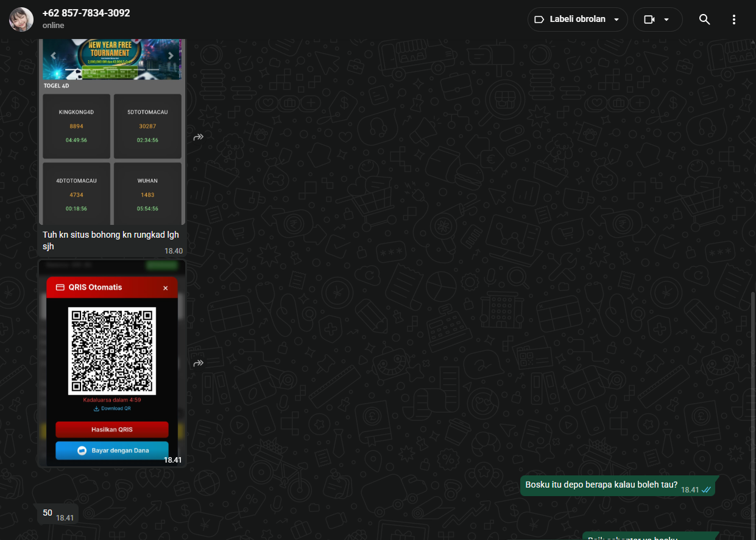Select the KINGKONG4D card
The height and width of the screenshot is (540, 756).
coord(77,126)
